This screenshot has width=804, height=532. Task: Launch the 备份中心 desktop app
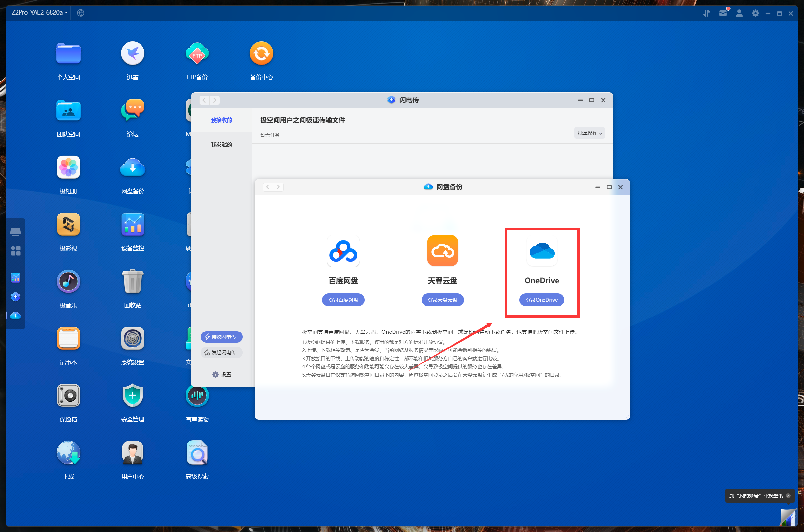[x=261, y=53]
